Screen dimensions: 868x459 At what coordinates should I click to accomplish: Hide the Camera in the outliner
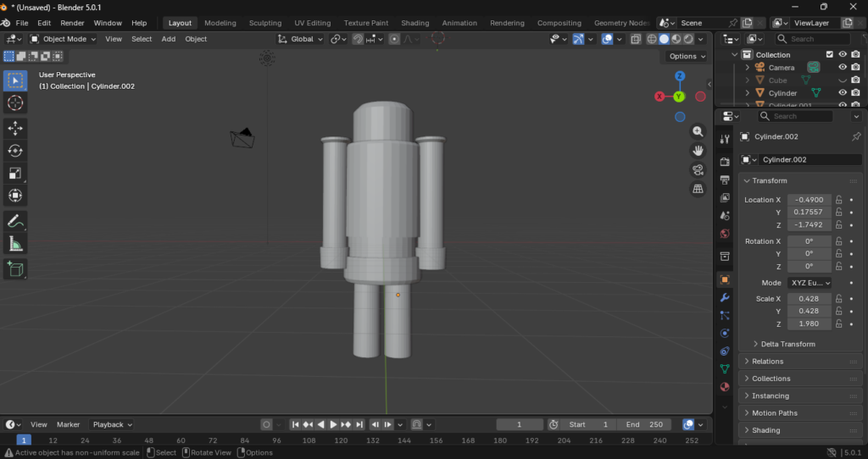(843, 67)
